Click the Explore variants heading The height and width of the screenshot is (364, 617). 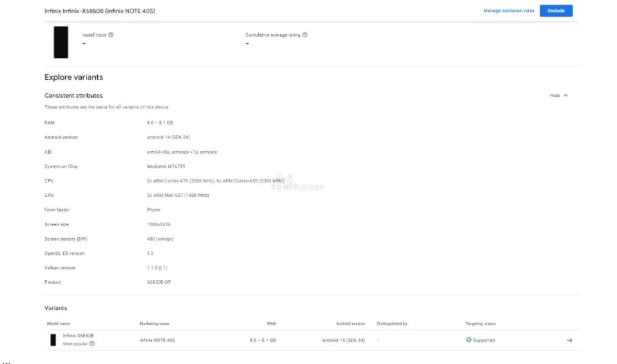click(x=74, y=77)
